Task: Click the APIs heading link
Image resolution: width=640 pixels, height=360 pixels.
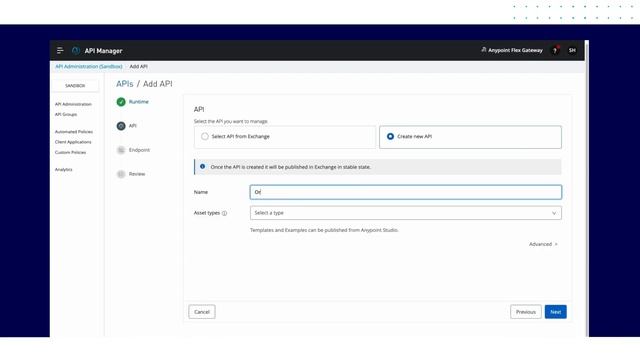Action: pos(124,84)
